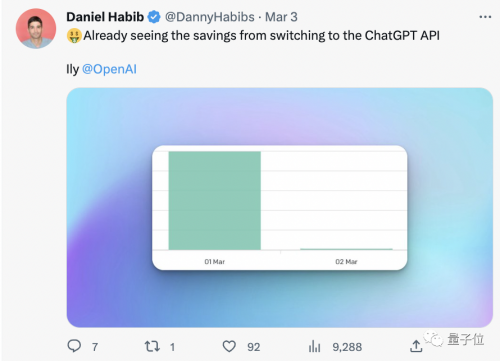Click the reply speech bubble icon
Image resolution: width=500 pixels, height=361 pixels.
click(x=74, y=346)
